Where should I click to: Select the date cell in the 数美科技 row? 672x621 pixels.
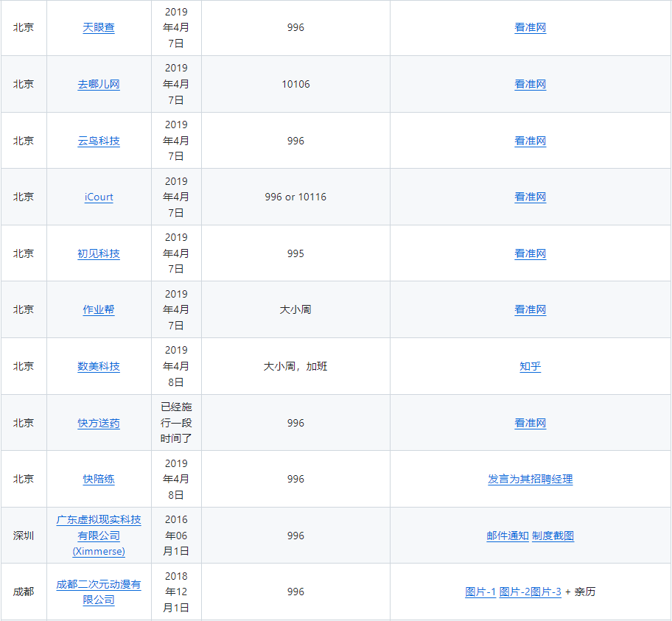coord(176,366)
